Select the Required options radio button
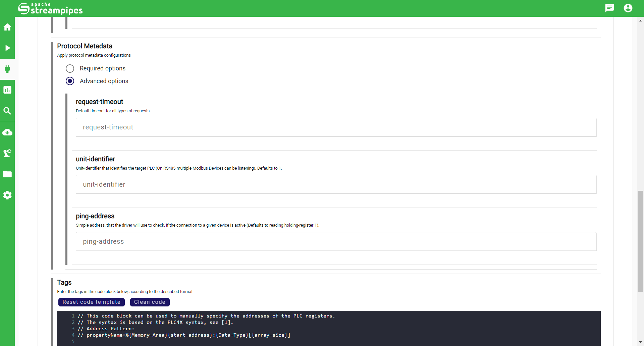This screenshot has width=644, height=346. 70,68
